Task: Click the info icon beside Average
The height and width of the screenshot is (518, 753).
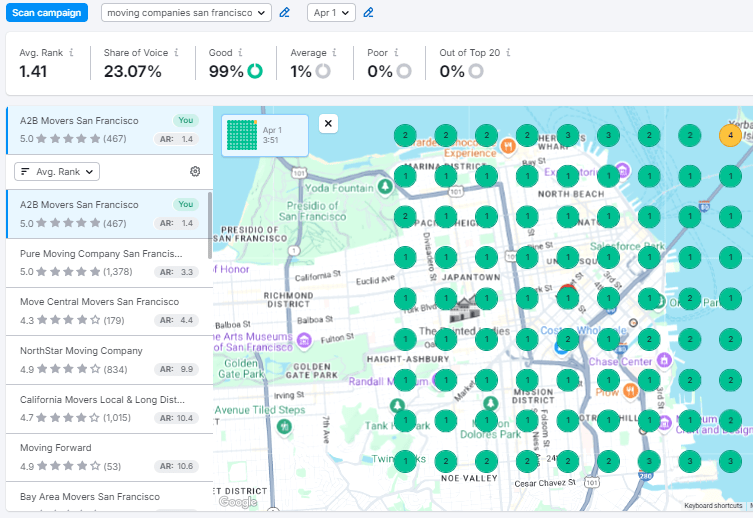Action: 334,52
